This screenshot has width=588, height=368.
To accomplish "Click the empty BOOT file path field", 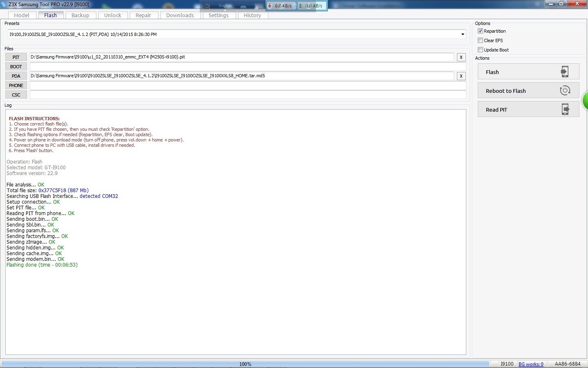I will [x=248, y=67].
